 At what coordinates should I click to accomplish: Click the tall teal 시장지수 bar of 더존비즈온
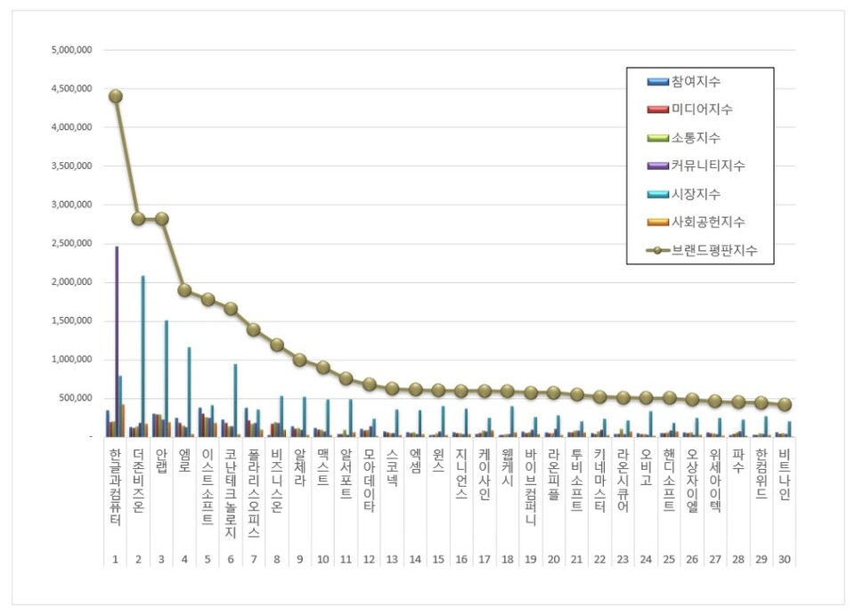click(142, 356)
